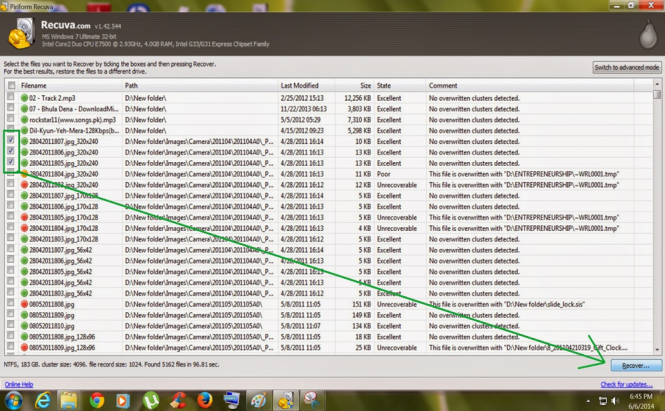Click the orange status icon of 28042011804.jpg_320x240
The height and width of the screenshot is (411, 665).
(x=24, y=174)
